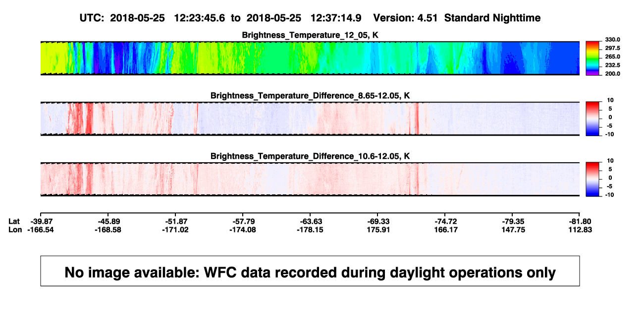Open the 12.05 brightness temperature image strip
The image size is (644, 330).
click(x=310, y=58)
